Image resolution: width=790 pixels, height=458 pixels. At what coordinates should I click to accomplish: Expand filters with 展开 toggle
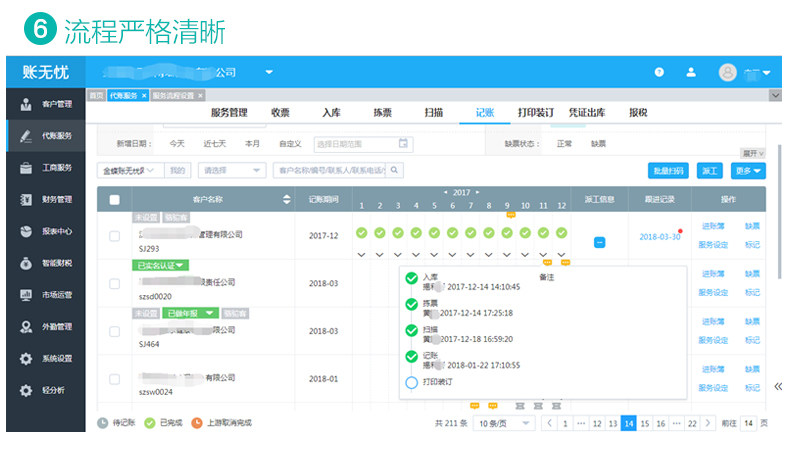pyautogui.click(x=753, y=153)
